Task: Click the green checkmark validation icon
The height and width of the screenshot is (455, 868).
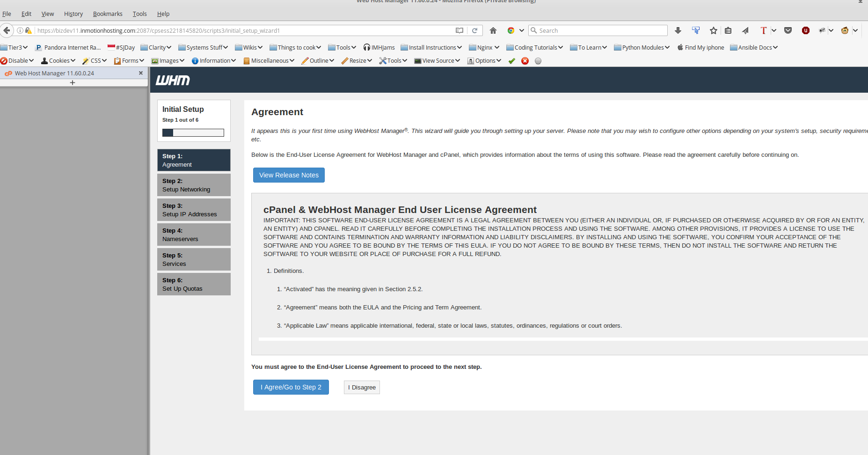Action: click(x=512, y=61)
